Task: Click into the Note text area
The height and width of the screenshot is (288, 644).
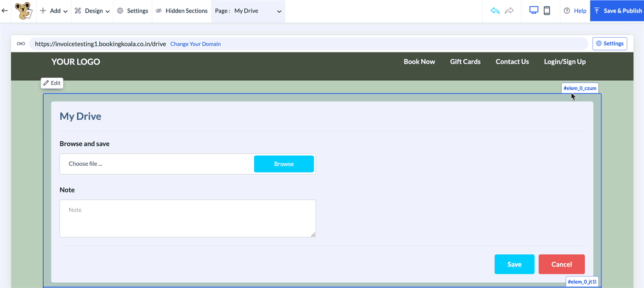Action: click(188, 218)
